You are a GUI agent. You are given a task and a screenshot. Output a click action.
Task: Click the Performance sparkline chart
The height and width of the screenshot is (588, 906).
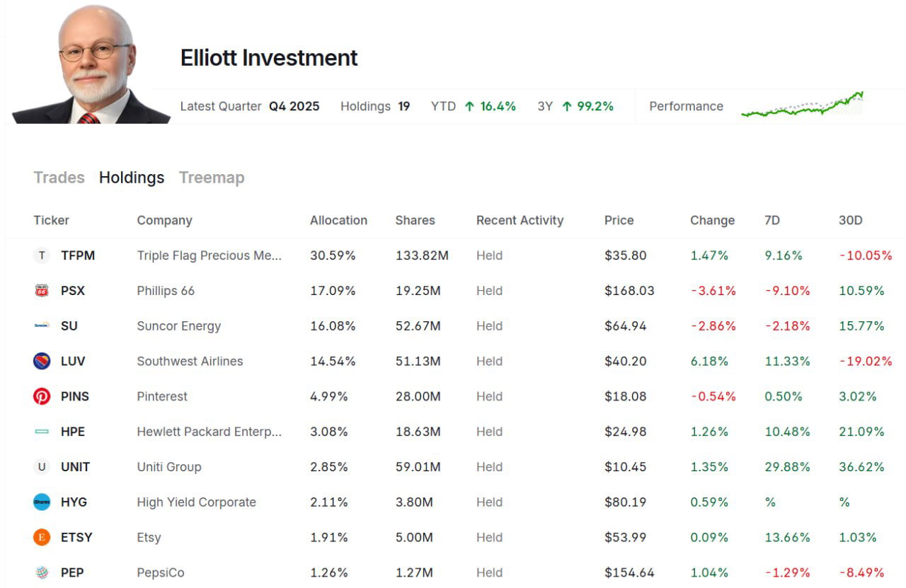pos(803,106)
